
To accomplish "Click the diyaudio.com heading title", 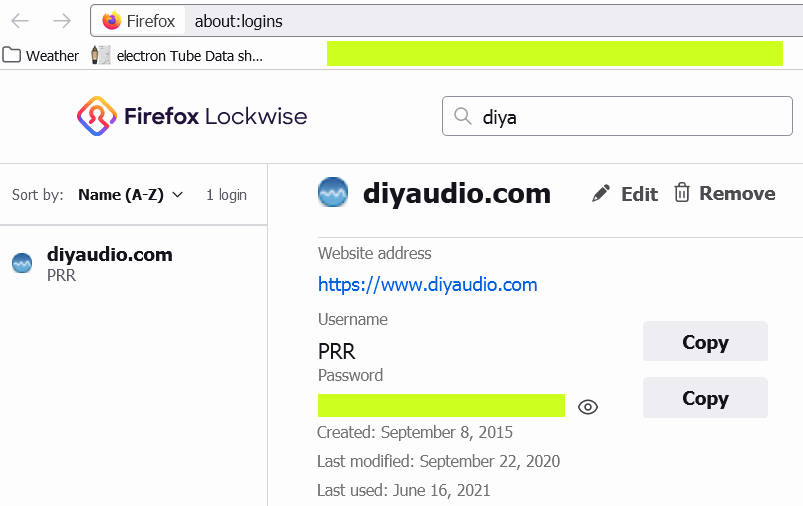I will click(x=457, y=194).
